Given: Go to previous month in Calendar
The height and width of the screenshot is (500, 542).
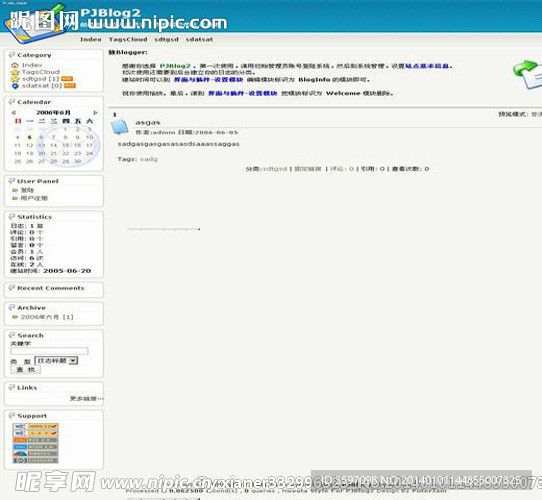Looking at the screenshot, I should click(x=13, y=112).
